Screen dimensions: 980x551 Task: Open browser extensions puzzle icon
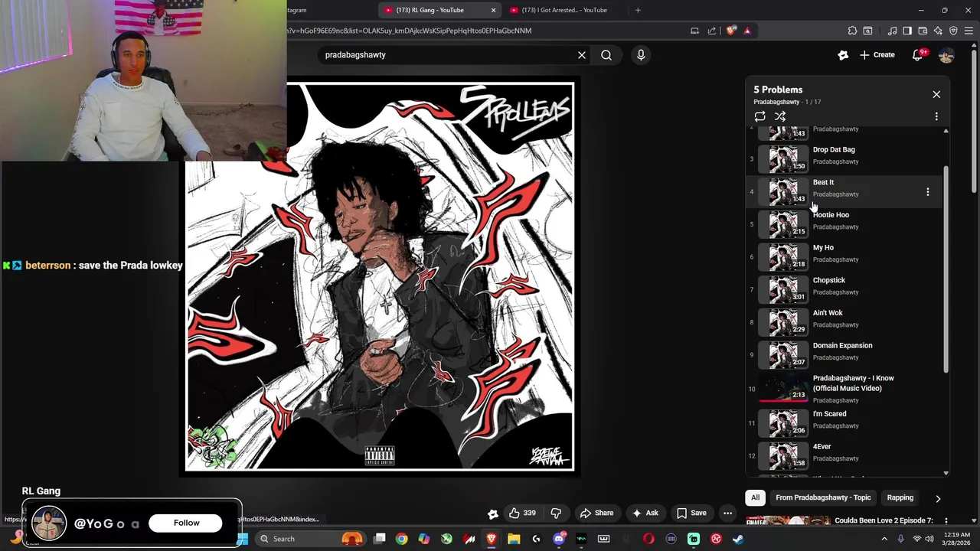point(852,31)
